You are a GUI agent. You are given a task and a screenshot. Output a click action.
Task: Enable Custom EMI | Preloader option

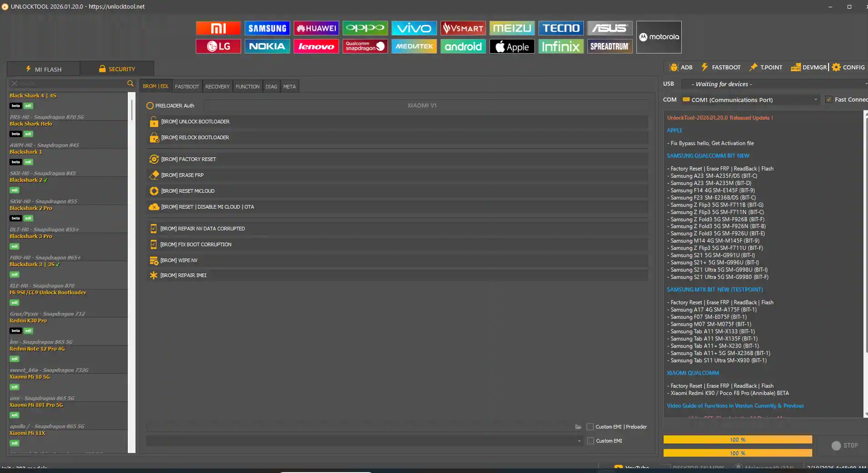tap(590, 427)
